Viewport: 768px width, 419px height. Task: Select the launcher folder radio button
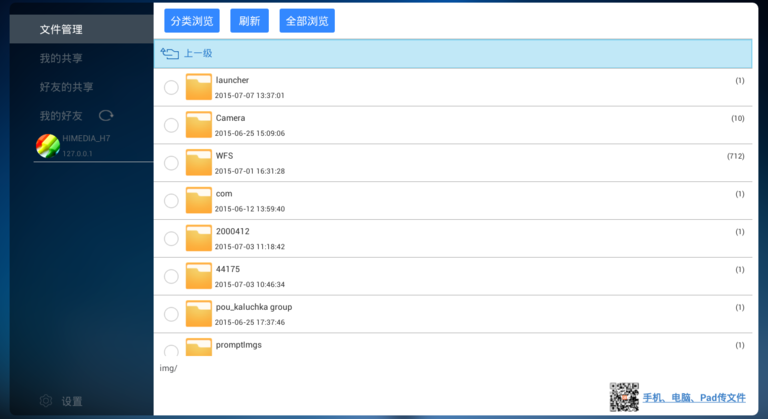[x=171, y=87]
